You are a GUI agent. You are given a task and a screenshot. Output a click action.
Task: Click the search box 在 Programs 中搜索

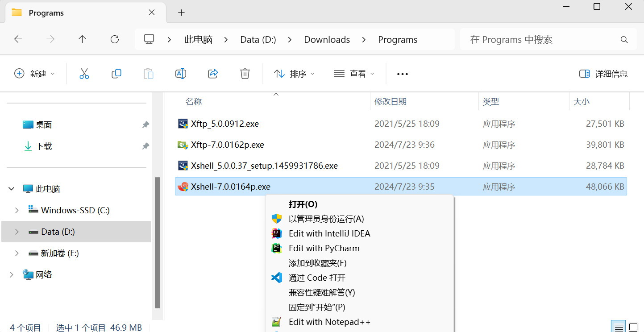tap(548, 39)
